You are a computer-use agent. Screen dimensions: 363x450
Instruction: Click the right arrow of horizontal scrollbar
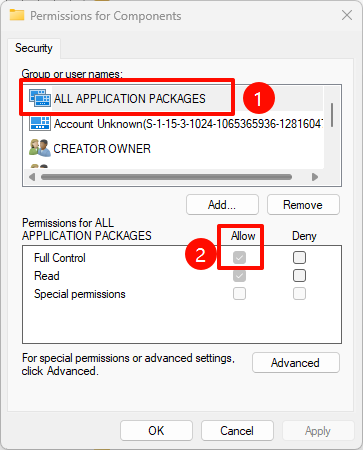[x=315, y=177]
